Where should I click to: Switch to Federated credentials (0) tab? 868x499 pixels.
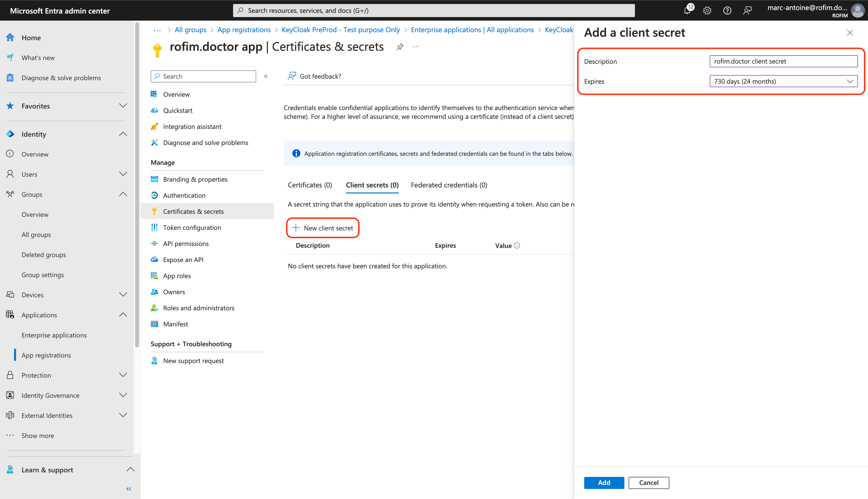pyautogui.click(x=449, y=185)
